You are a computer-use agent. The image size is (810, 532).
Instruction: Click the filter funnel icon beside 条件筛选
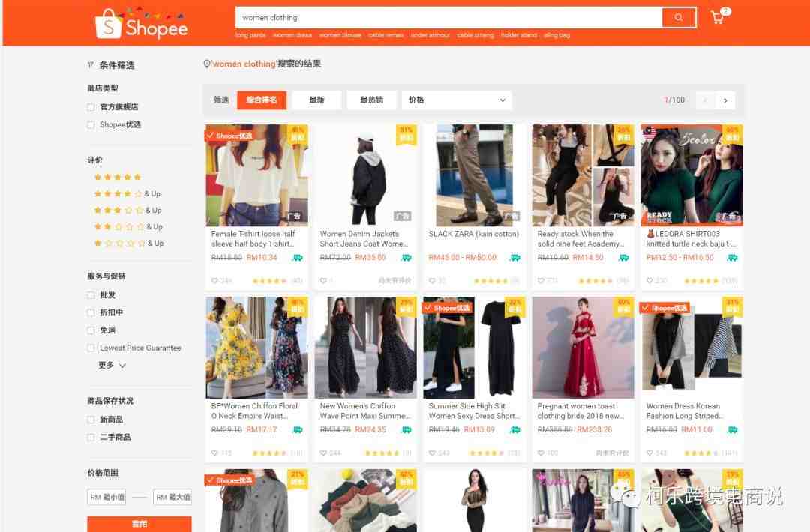[x=91, y=65]
